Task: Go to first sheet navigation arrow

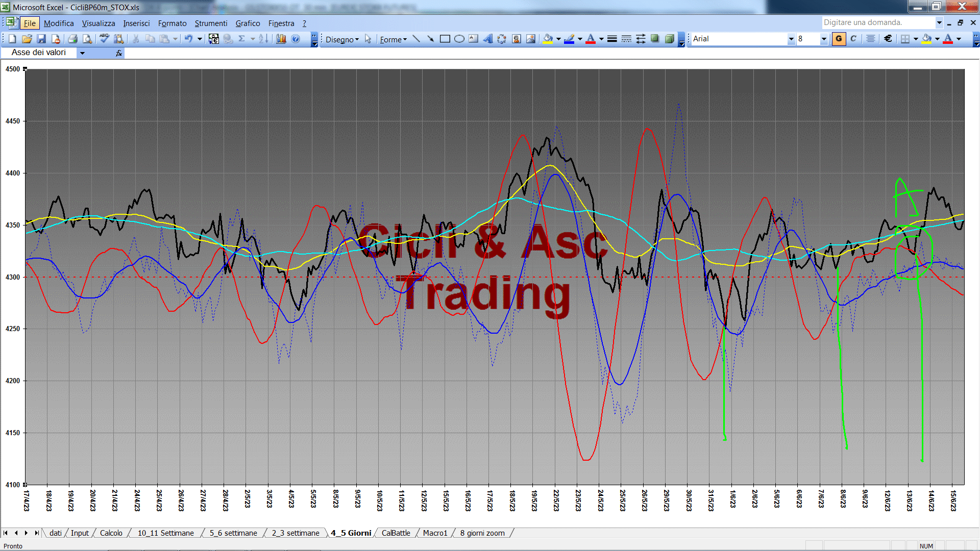Action: (x=6, y=533)
